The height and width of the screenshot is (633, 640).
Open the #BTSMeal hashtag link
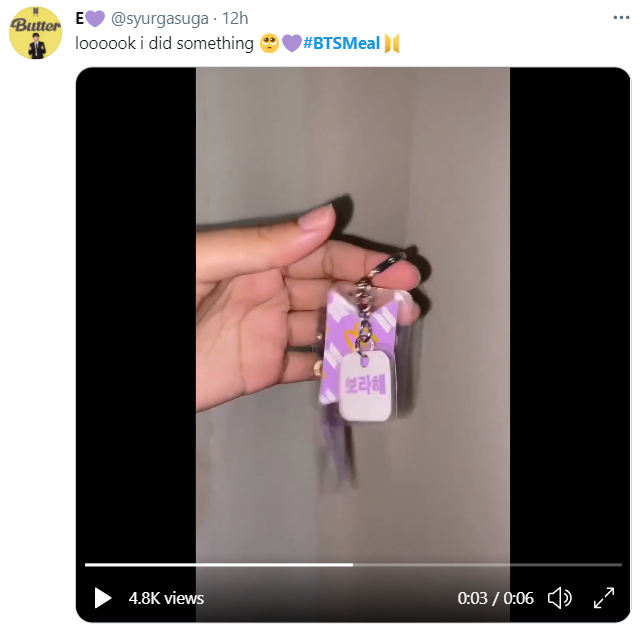tap(341, 43)
